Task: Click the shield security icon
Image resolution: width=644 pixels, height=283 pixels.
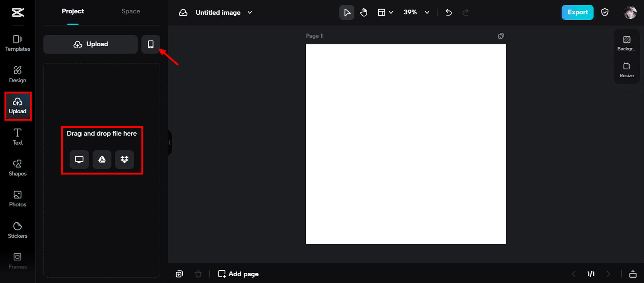Action: pos(605,12)
